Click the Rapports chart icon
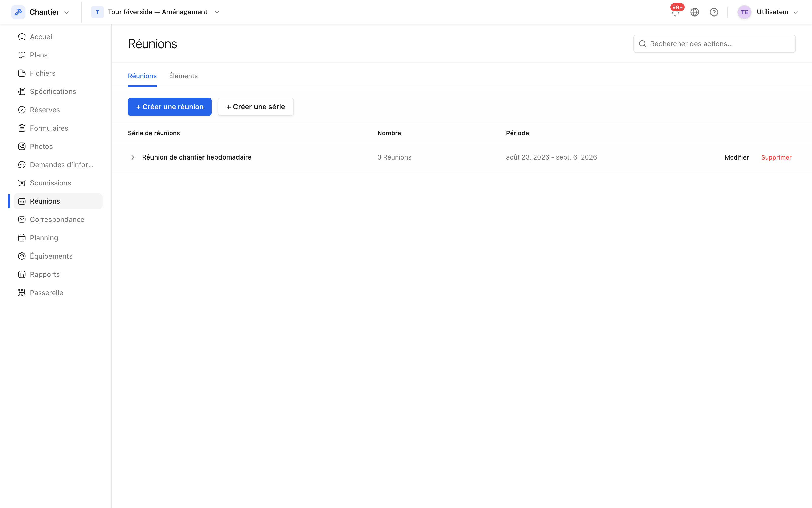 coord(22,275)
